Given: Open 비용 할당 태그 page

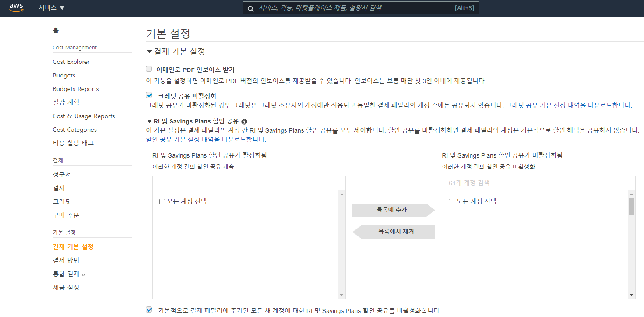Looking at the screenshot, I should point(73,143).
